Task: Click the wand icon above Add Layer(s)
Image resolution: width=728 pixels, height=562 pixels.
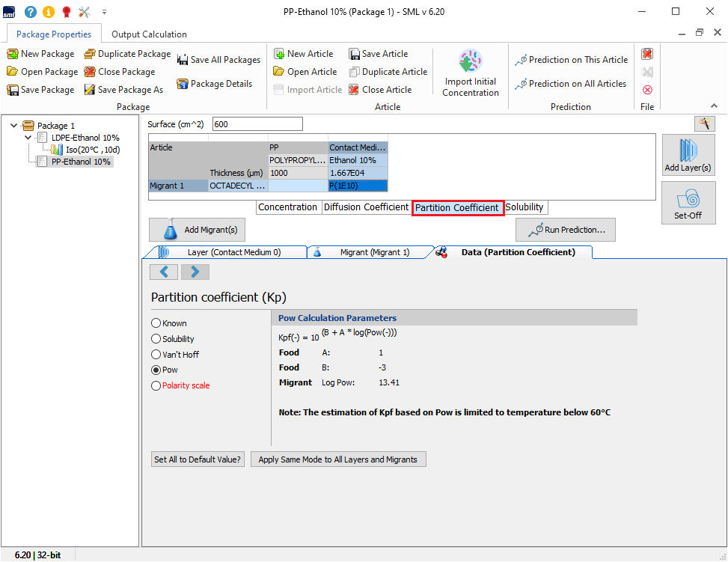Action: pyautogui.click(x=704, y=123)
